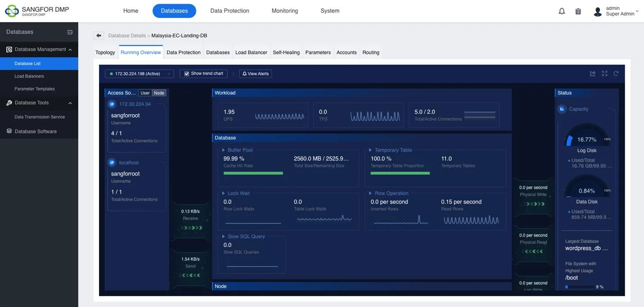Go to the Home menu
Viewport: 644px width, 307px height.
coord(131,11)
